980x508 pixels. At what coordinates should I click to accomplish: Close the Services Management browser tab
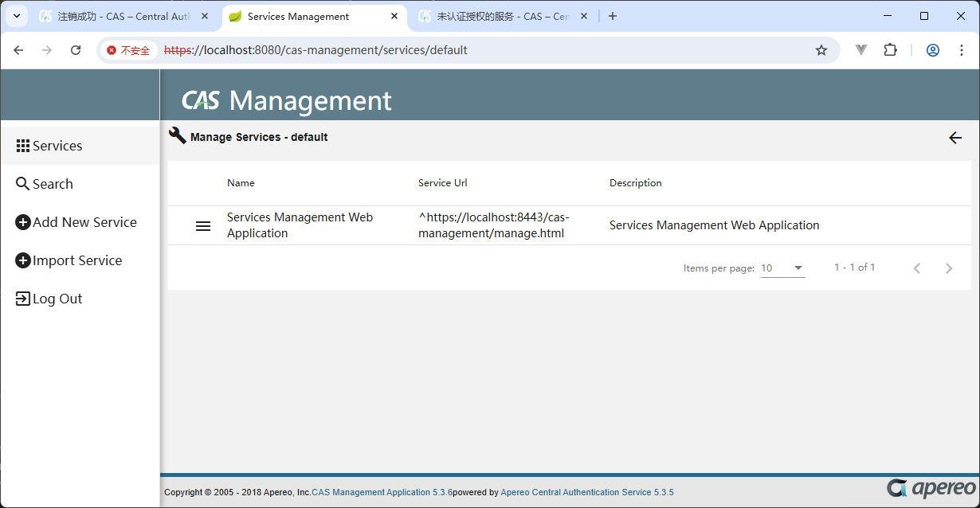pos(394,16)
